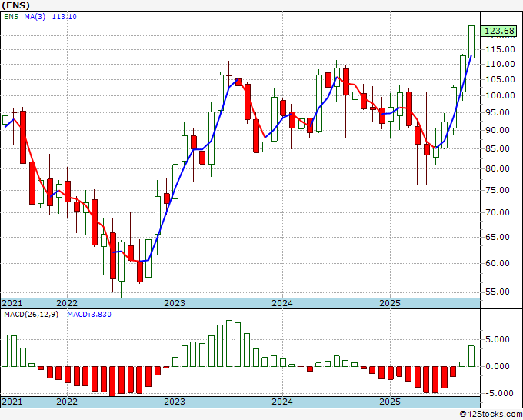Select the 2023 marker on price timeline

(x=175, y=303)
